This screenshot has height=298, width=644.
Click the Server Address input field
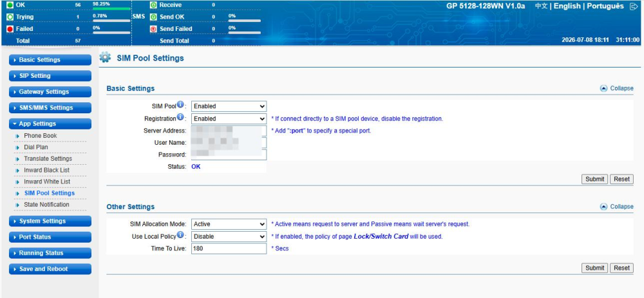[x=229, y=131]
